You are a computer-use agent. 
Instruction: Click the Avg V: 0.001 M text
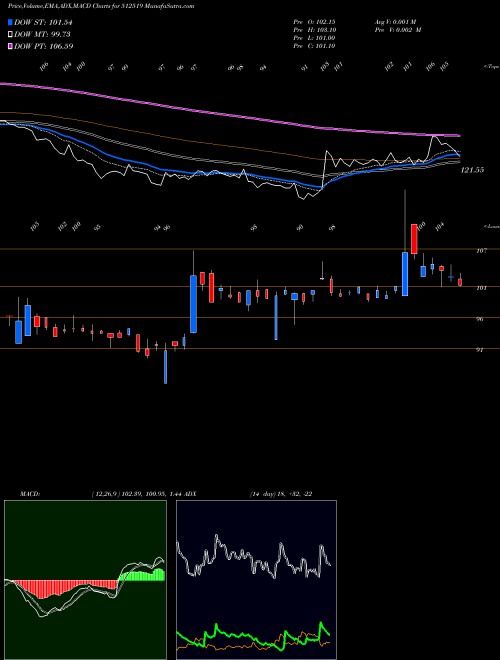397,22
